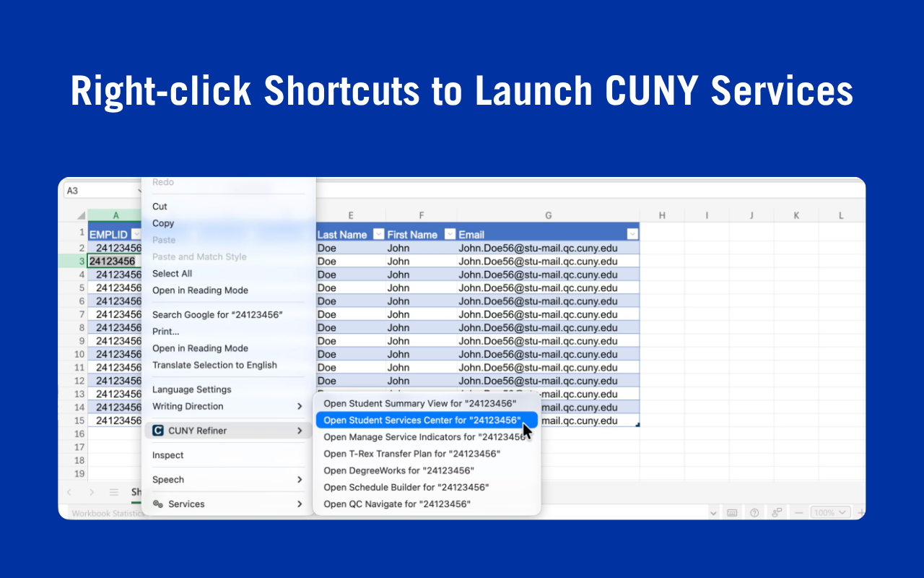Image resolution: width=924 pixels, height=578 pixels.
Task: Click the keyboard icon in status bar
Action: (x=732, y=512)
